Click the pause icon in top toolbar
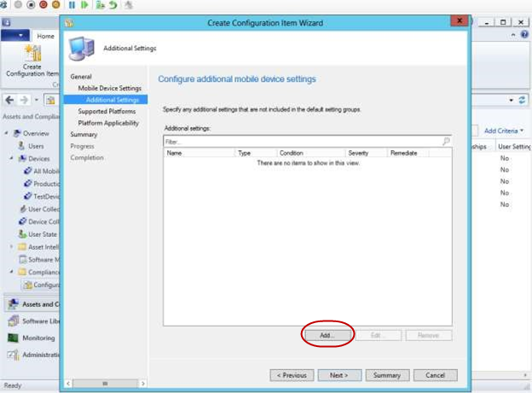The image size is (532, 393). tap(72, 5)
